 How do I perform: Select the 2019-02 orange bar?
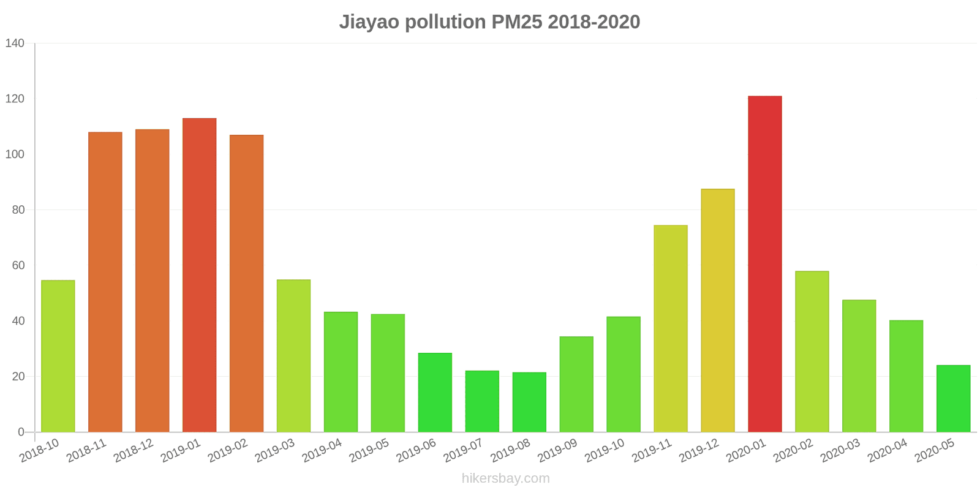(x=246, y=283)
